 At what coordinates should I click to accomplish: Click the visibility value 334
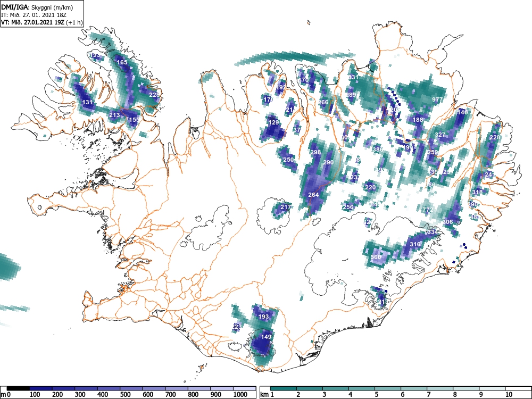pos(433,232)
